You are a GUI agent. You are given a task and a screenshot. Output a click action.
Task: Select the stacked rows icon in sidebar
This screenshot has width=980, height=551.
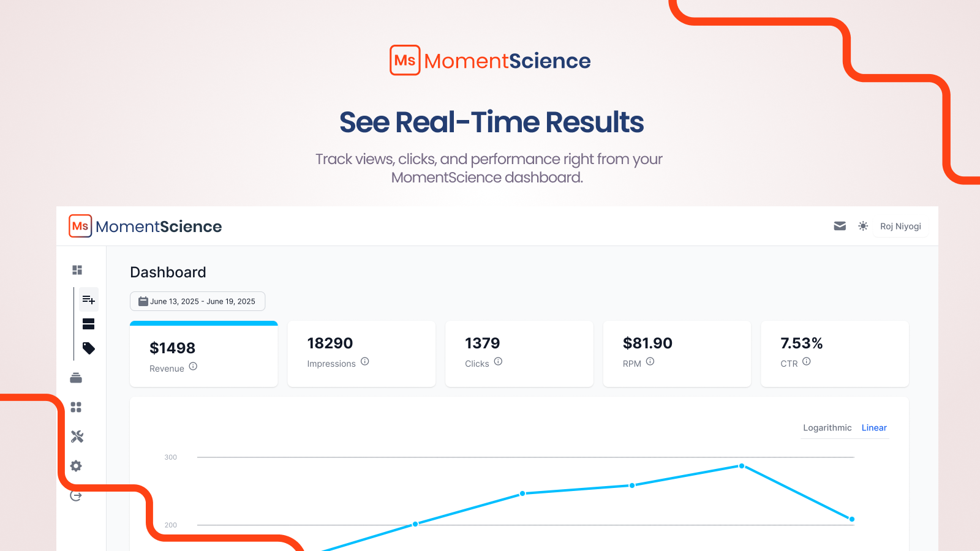click(x=88, y=324)
